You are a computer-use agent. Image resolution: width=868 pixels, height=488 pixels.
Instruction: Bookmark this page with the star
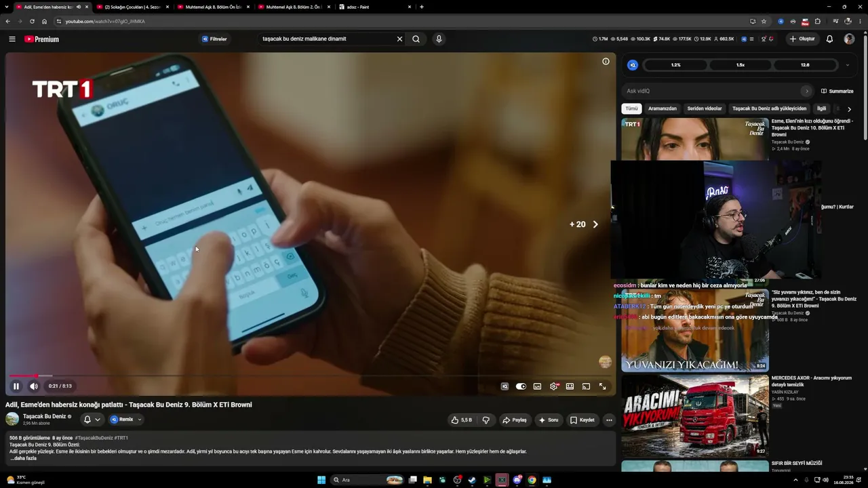tap(764, 21)
